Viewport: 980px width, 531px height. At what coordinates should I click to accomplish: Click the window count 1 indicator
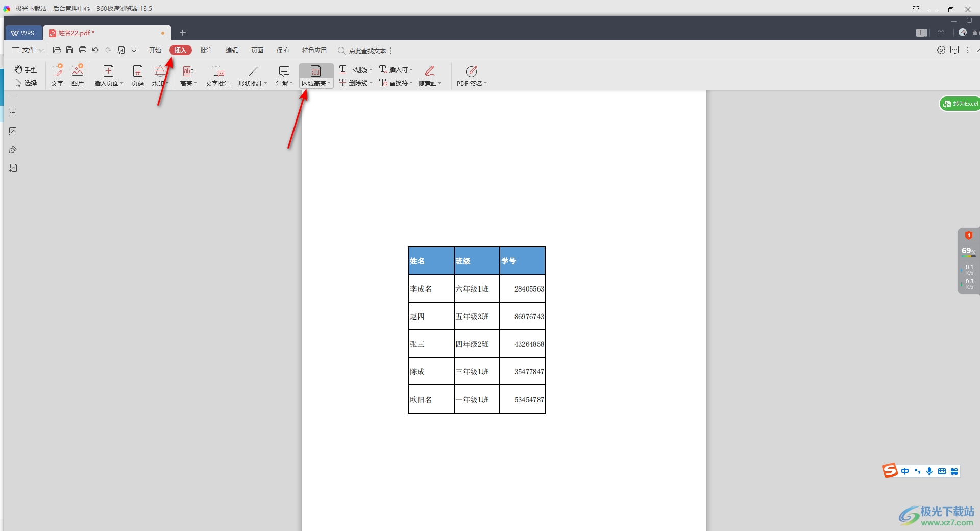921,33
